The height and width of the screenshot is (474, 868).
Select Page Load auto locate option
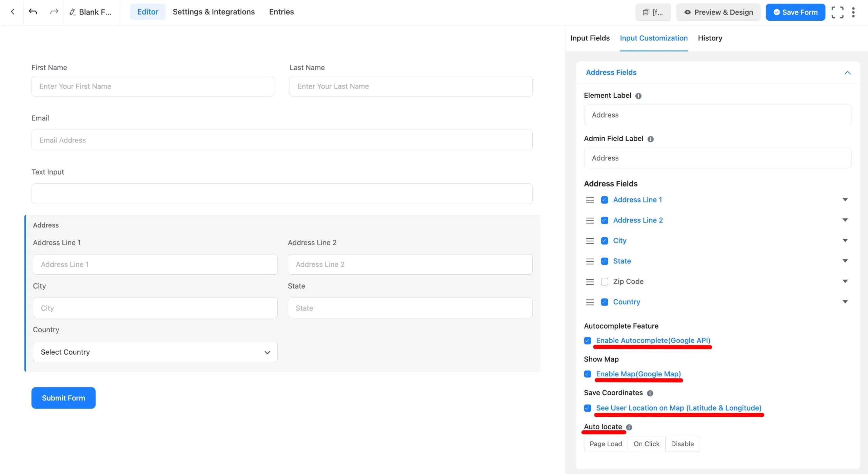click(x=606, y=444)
